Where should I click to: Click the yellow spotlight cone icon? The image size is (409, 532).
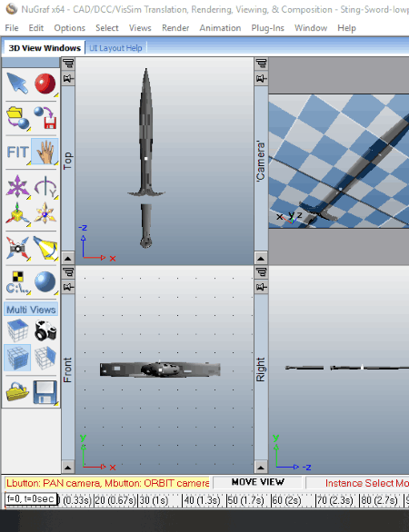(45, 248)
